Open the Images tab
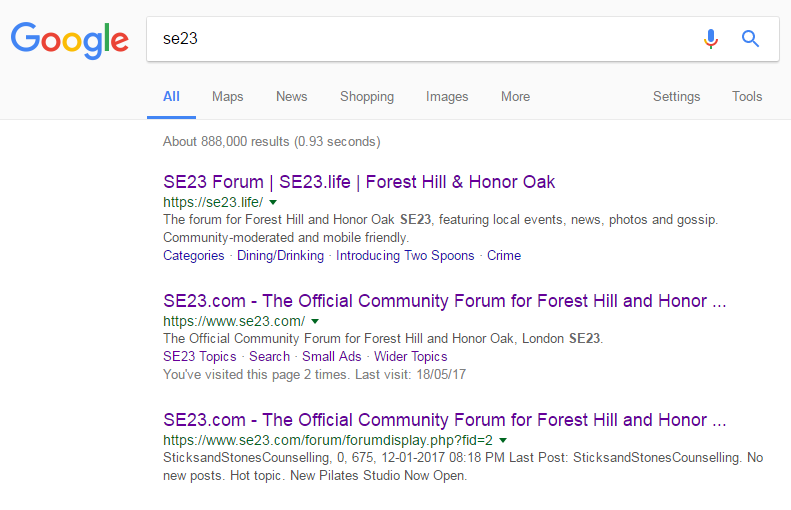Image resolution: width=791 pixels, height=510 pixels. 447,97
